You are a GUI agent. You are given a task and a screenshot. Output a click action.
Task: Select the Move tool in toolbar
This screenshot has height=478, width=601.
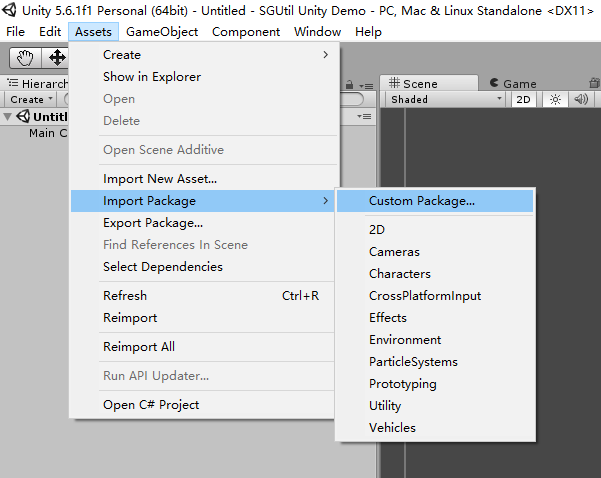pyautogui.click(x=56, y=58)
